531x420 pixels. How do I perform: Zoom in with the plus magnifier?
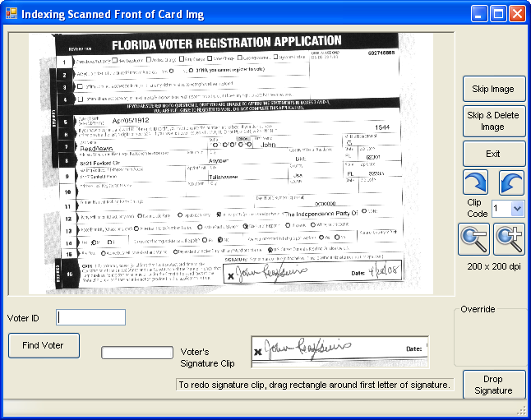pyautogui.click(x=509, y=239)
